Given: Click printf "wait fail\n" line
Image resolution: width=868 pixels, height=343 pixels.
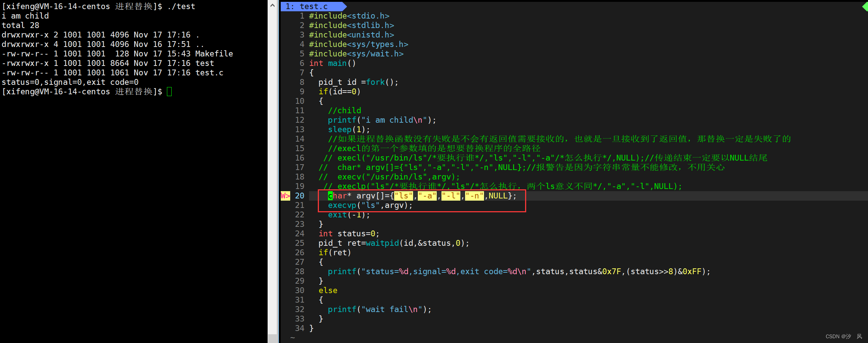Looking at the screenshot, I should (380, 310).
